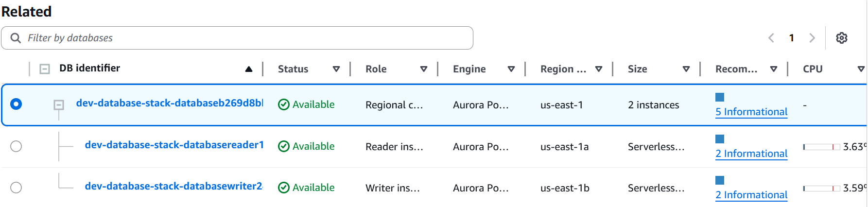This screenshot has height=207, width=868.
Task: Click the CPU column header label
Action: 813,69
